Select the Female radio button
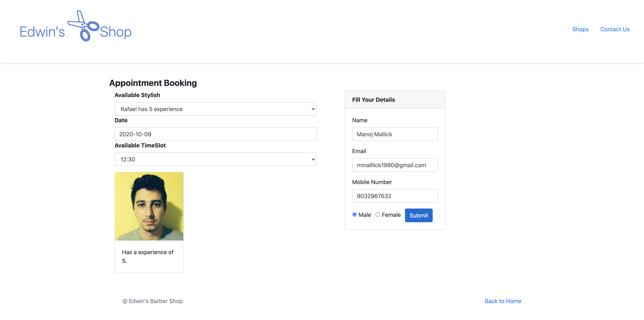 tap(378, 214)
